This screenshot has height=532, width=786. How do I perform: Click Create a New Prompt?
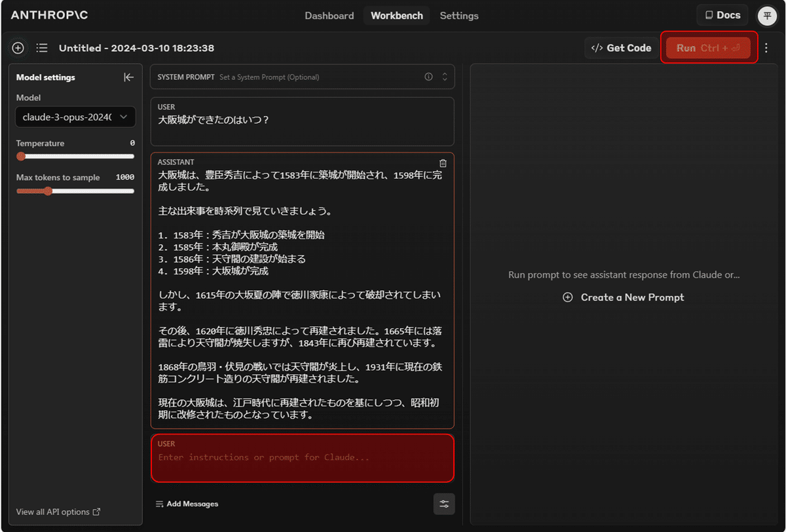(624, 297)
